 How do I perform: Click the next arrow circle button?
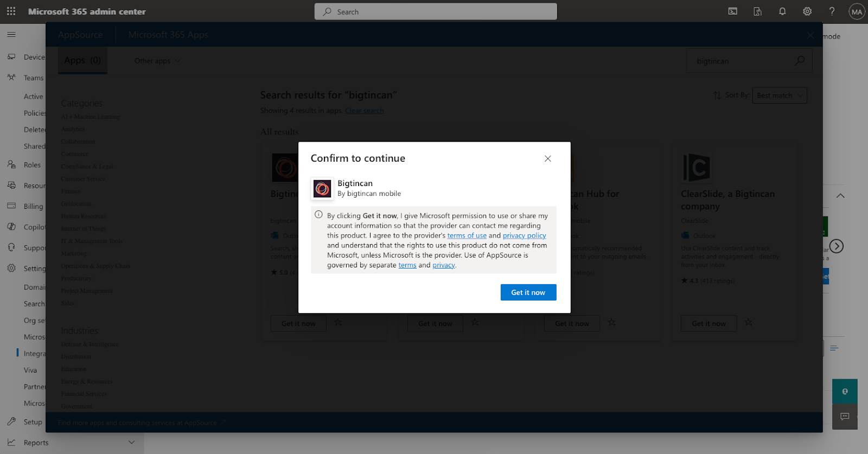pos(837,246)
